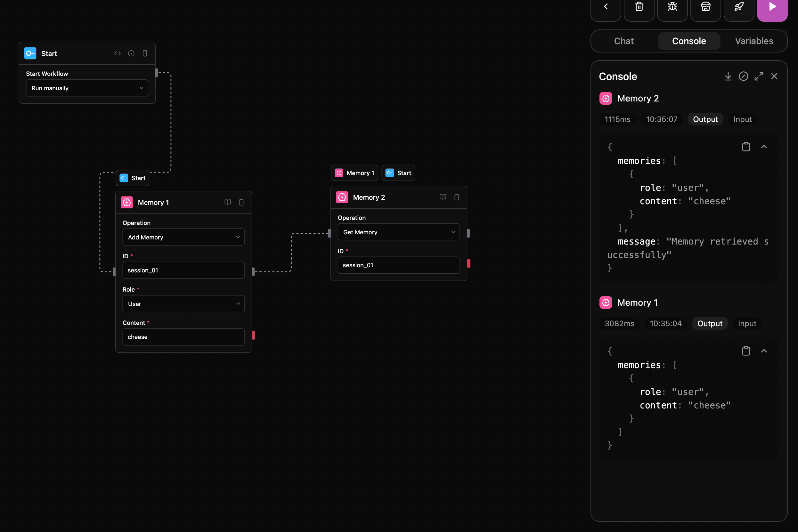Click the rocket deploy icon
The height and width of the screenshot is (532, 798).
[x=739, y=7]
